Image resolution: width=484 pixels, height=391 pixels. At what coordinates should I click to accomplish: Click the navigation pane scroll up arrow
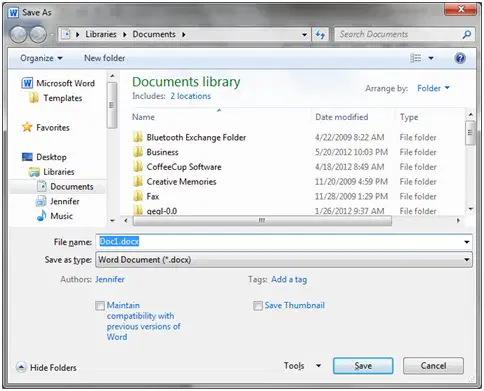pyautogui.click(x=112, y=76)
